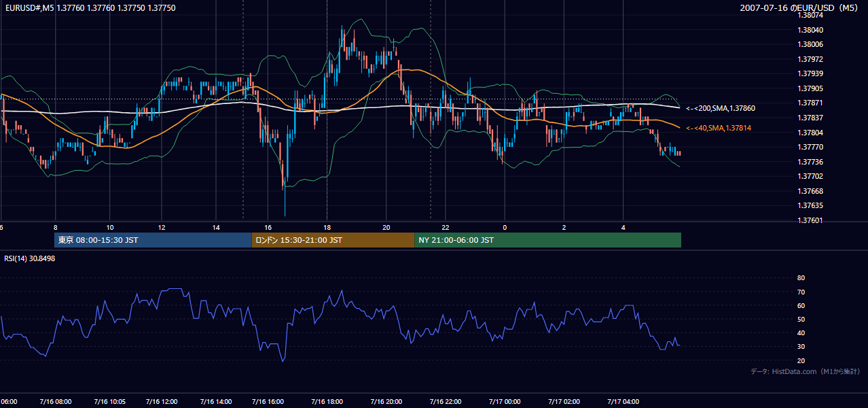Click the HistData.com data source credit

point(806,371)
